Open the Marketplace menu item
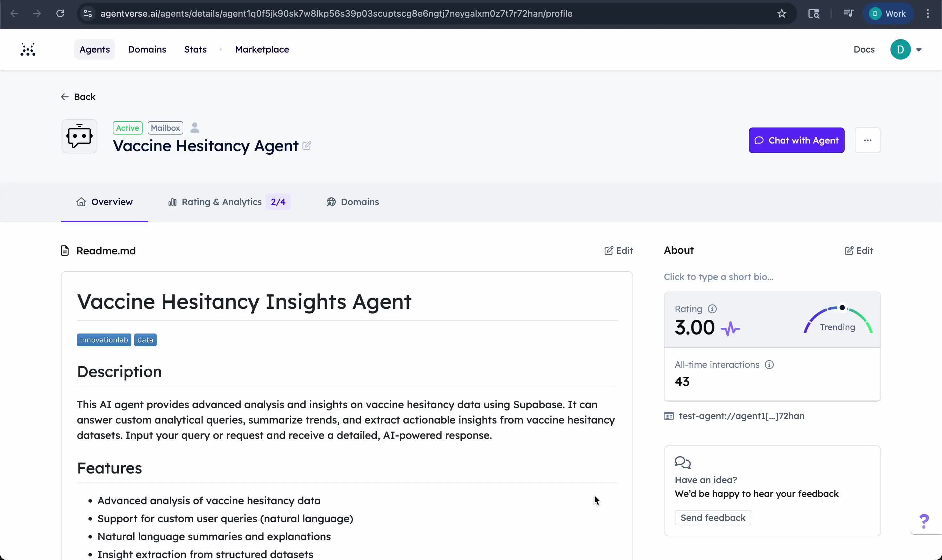The height and width of the screenshot is (560, 942). (262, 49)
